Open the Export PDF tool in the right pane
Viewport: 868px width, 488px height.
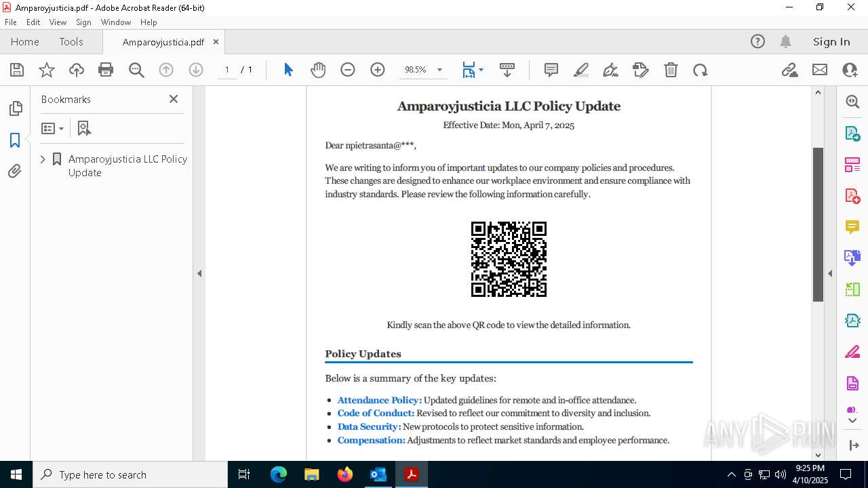coord(852,134)
